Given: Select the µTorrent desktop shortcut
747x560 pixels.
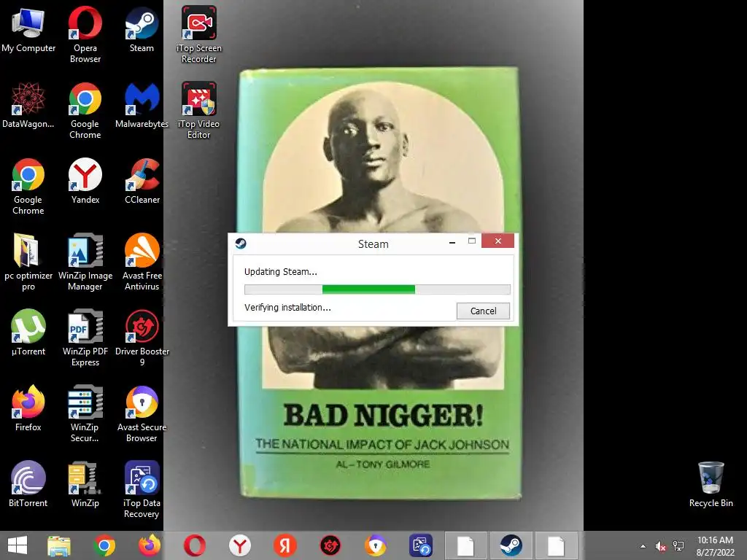Looking at the screenshot, I should (28, 332).
